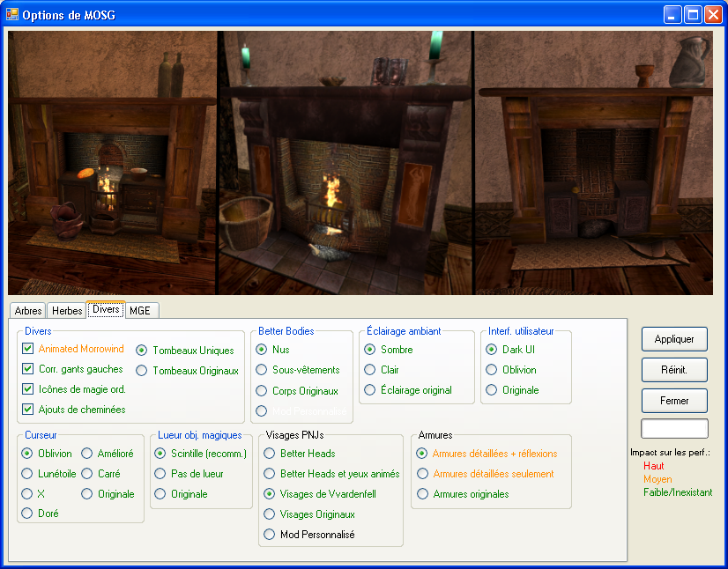Choose Éclairage original option
728x569 pixels.
369,390
